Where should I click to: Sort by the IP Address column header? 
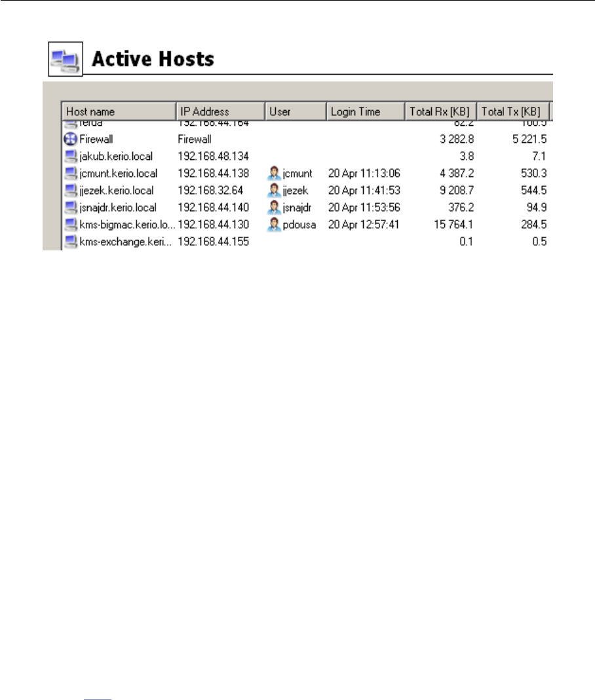(x=220, y=111)
